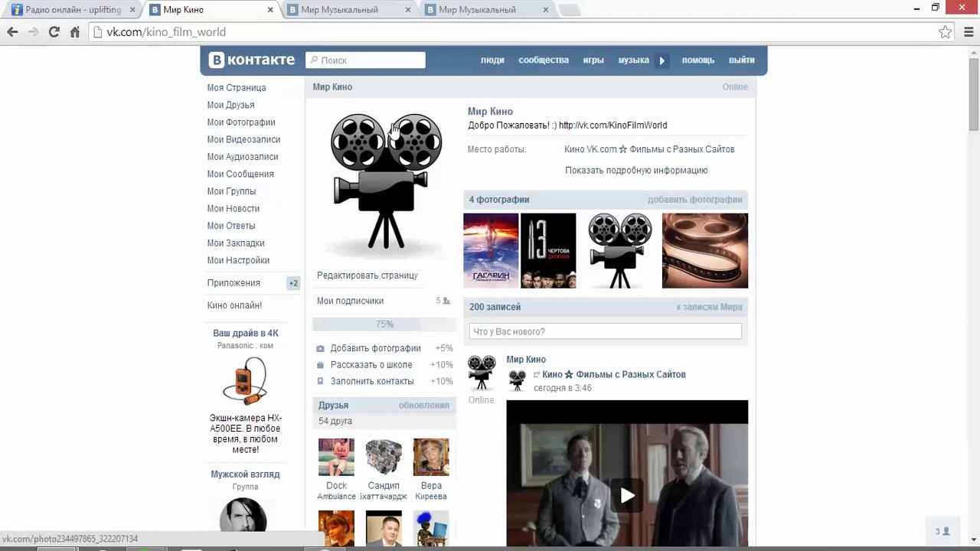Open Кино ☆ Фильмы с Разных Сайтов repost source
This screenshot has height=551, width=980.
[x=614, y=375]
